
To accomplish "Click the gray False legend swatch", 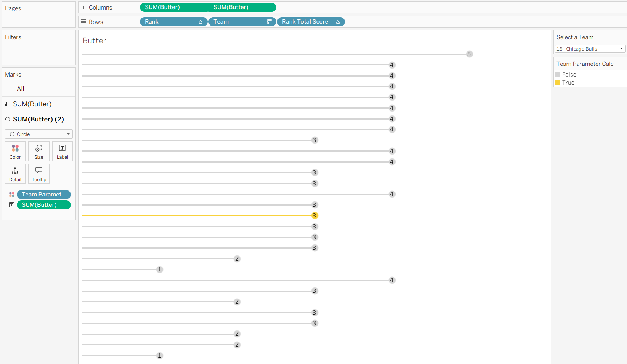I will pos(558,75).
